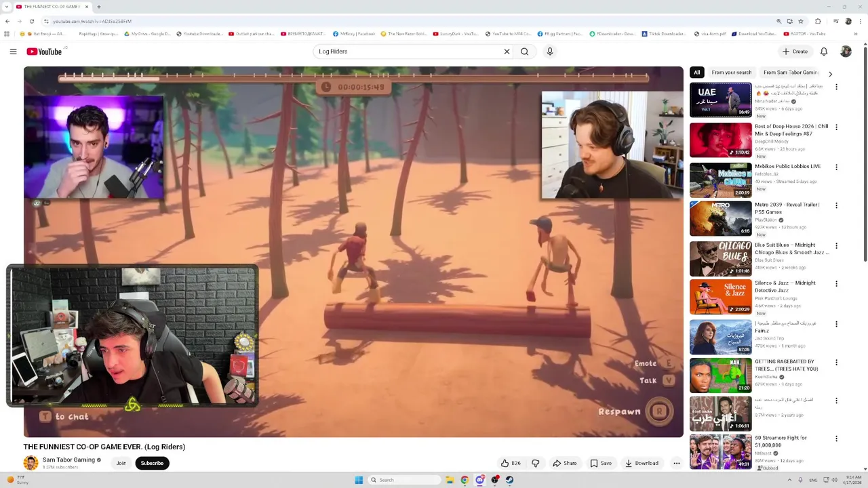The height and width of the screenshot is (488, 868).
Task: Open more actions three-dot menu under video
Action: [x=676, y=464]
